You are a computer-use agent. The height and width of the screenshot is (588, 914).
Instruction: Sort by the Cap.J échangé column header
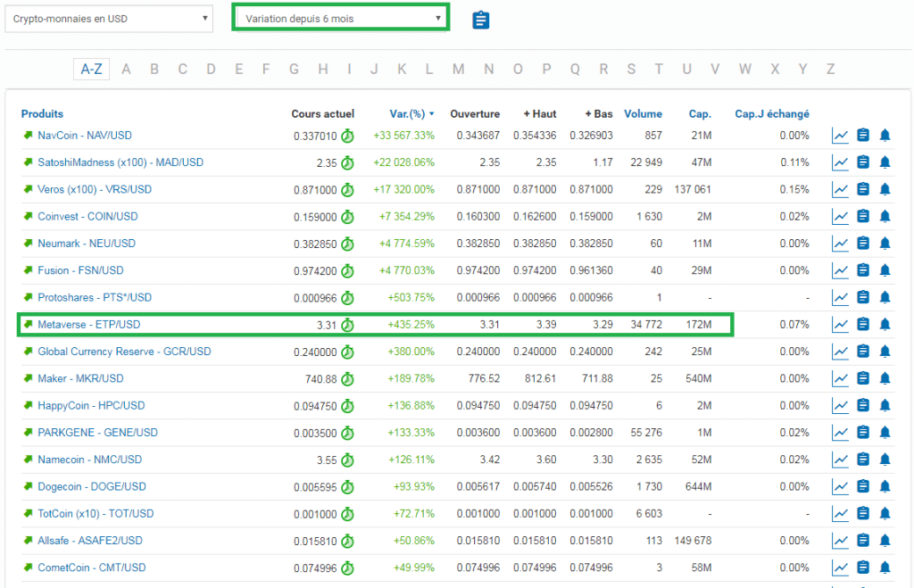772,114
